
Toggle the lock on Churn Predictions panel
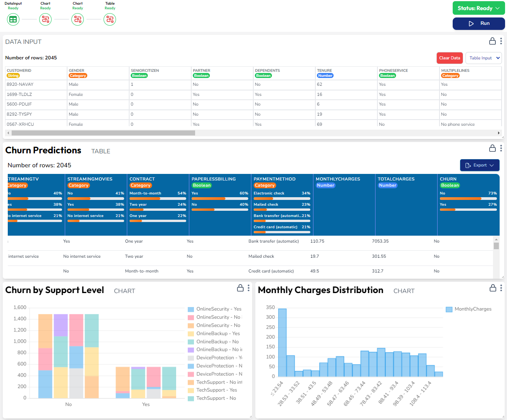pos(492,148)
